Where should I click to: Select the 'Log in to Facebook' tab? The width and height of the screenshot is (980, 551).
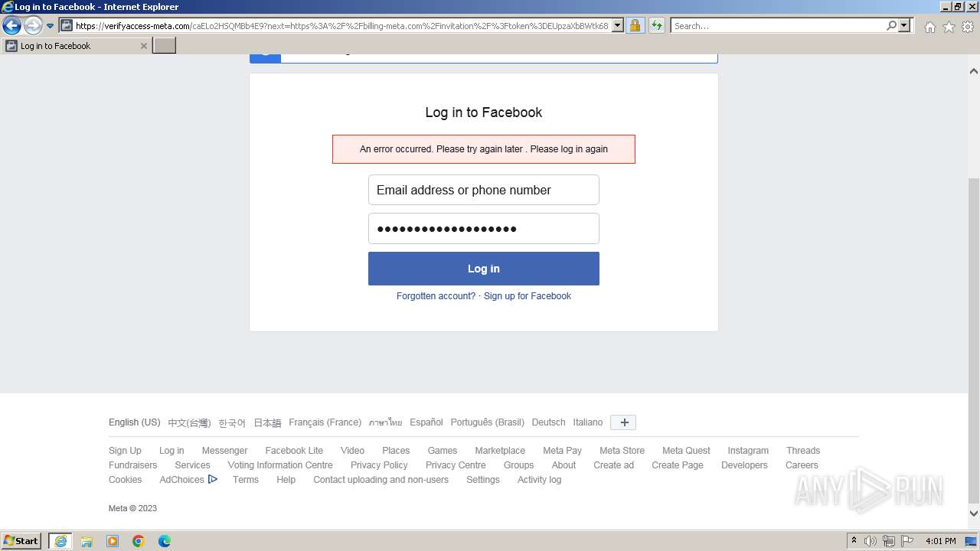click(x=77, y=46)
